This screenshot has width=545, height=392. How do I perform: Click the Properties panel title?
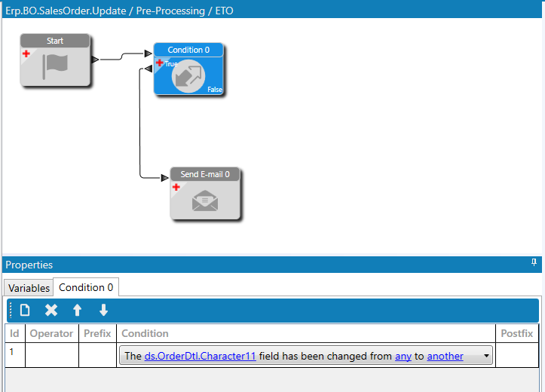(29, 265)
